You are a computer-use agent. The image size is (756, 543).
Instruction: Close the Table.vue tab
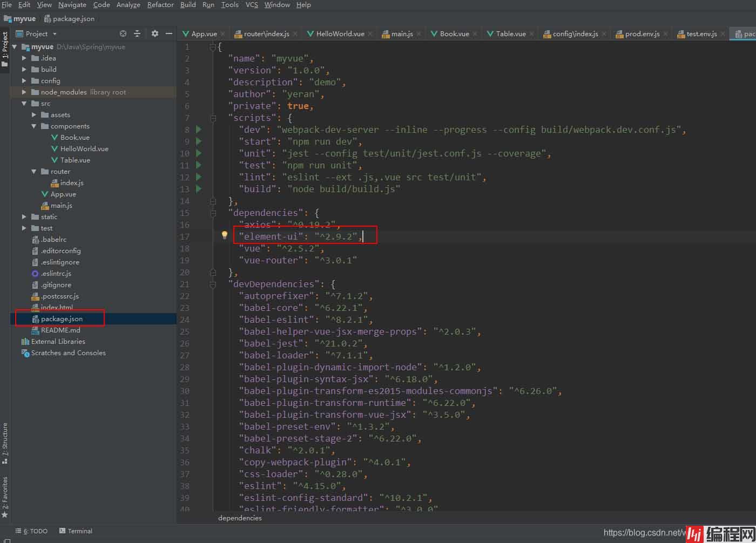pos(532,34)
